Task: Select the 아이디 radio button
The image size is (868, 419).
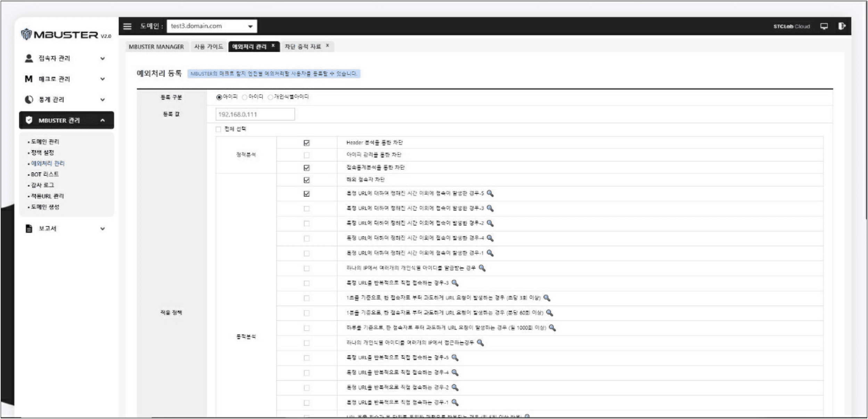Action: pos(245,97)
